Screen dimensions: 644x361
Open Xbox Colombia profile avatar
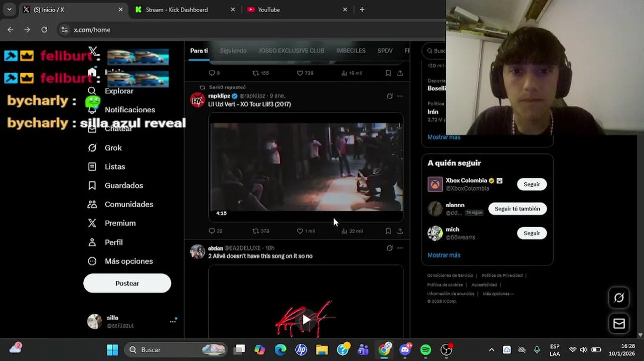[435, 185]
